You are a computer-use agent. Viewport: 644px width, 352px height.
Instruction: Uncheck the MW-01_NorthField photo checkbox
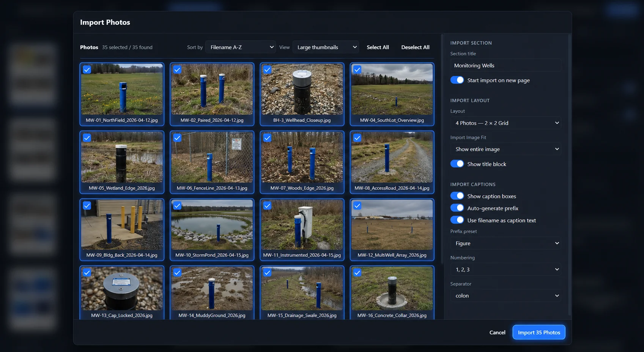click(x=87, y=69)
